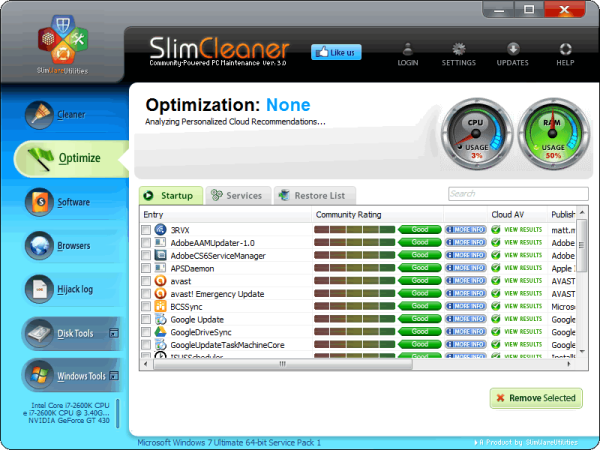Open the Software box icon

pyautogui.click(x=39, y=202)
